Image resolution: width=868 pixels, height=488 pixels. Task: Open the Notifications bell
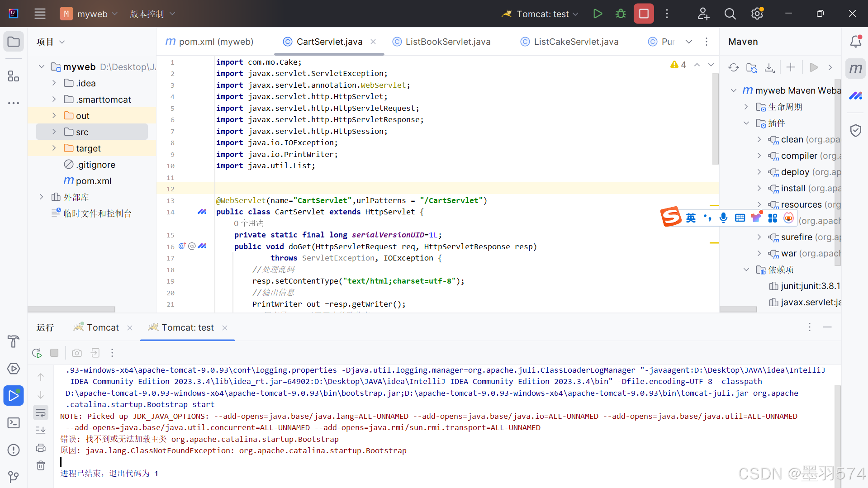[856, 42]
